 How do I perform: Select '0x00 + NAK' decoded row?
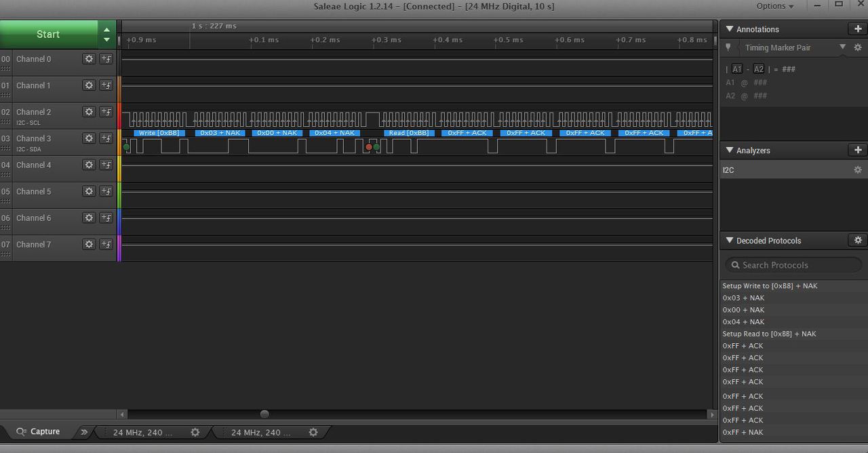tap(793, 310)
